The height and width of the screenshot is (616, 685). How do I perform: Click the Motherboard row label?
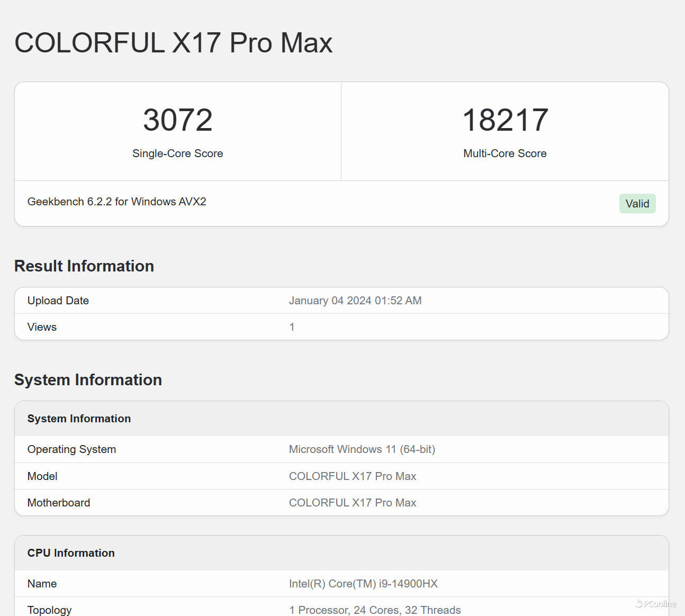59,503
